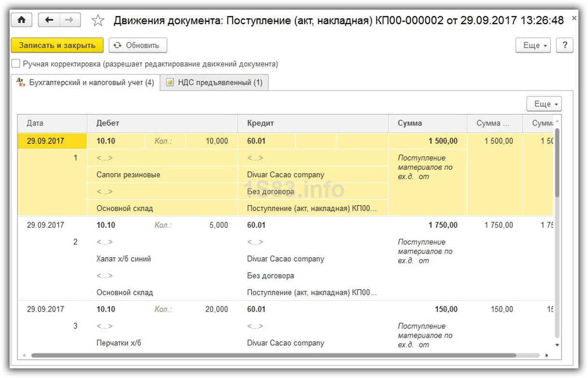Click the Home icon button
The width and height of the screenshot is (588, 378).
[21, 20]
